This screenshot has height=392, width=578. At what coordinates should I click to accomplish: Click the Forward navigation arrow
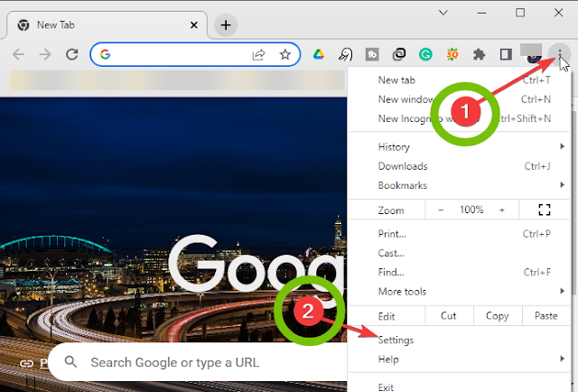45,54
